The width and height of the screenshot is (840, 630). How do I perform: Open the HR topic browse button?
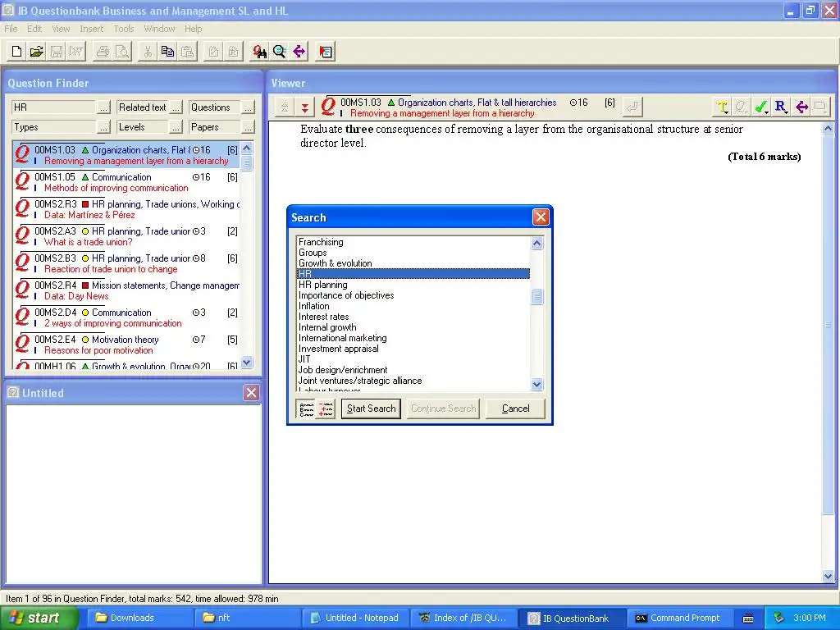coord(104,107)
